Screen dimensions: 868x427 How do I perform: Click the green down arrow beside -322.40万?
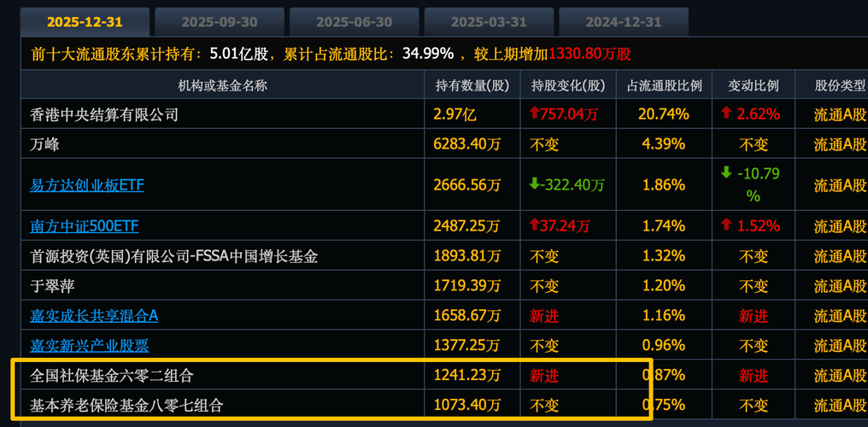(534, 184)
